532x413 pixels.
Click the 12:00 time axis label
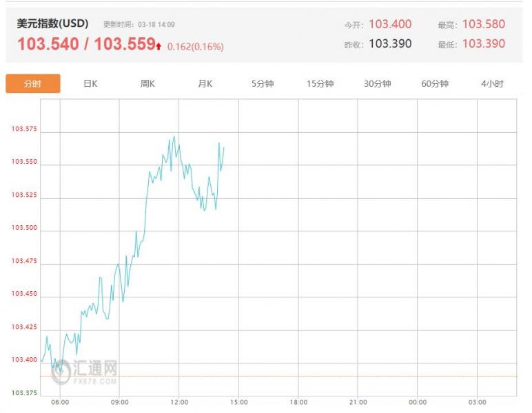point(179,402)
